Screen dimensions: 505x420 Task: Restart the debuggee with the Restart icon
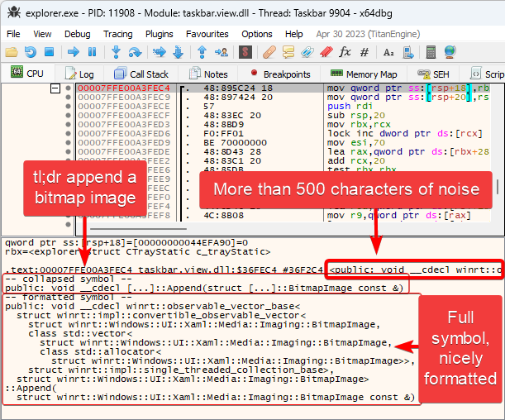pyautogui.click(x=31, y=52)
